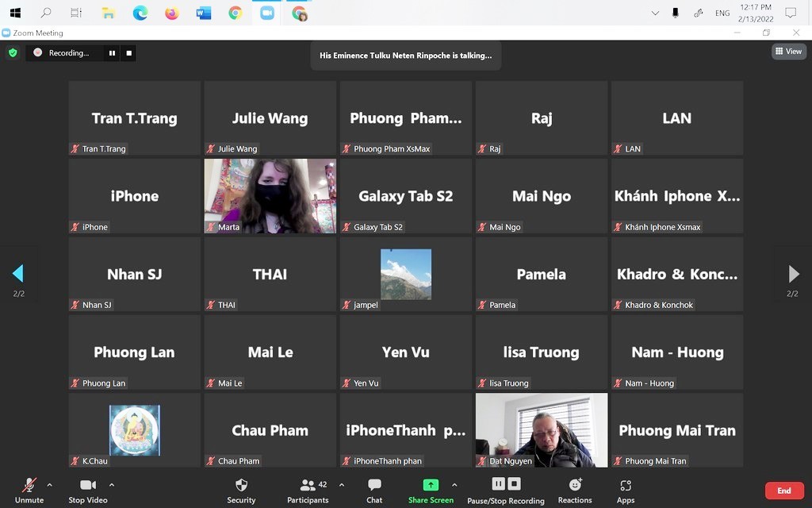
Task: End the meeting with red End button
Action: pos(783,491)
